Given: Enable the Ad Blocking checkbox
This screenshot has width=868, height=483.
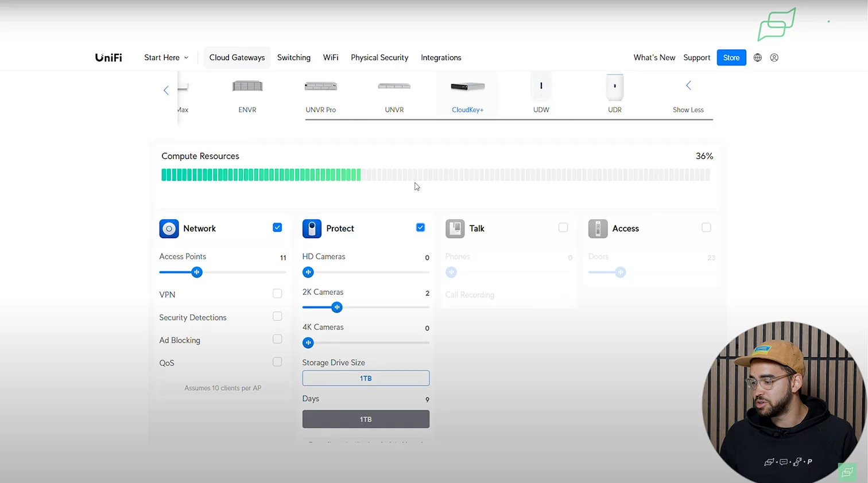Looking at the screenshot, I should pyautogui.click(x=277, y=340).
